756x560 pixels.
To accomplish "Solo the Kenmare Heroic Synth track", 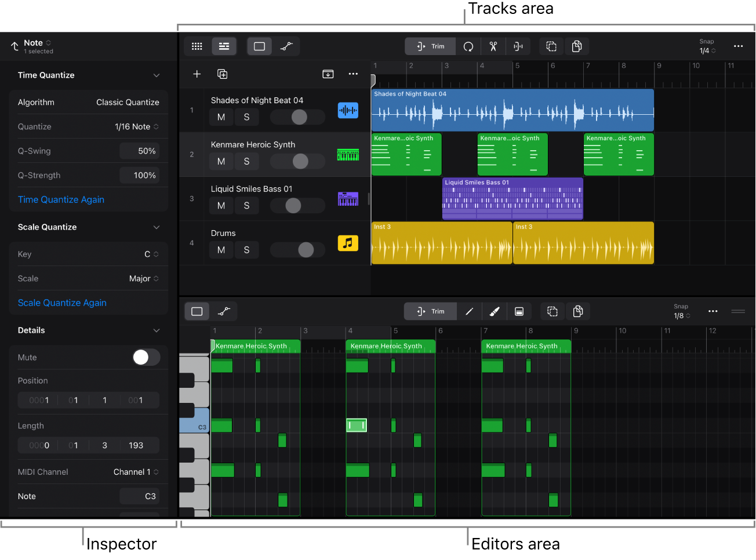I will [246, 161].
